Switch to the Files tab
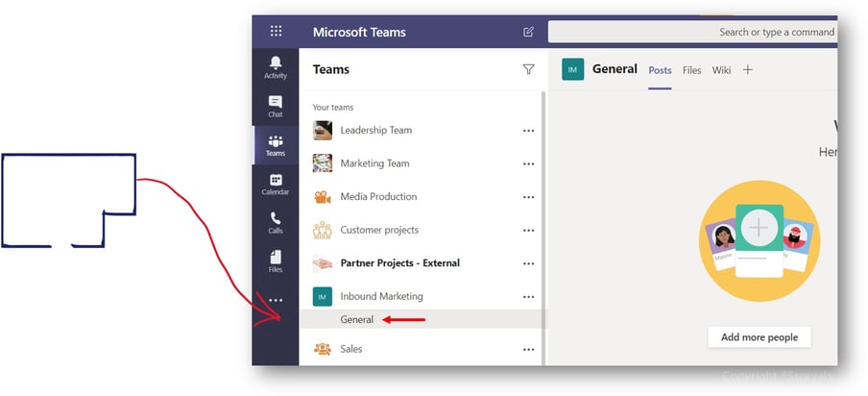Image resolution: width=868 pixels, height=396 pixels. [691, 70]
